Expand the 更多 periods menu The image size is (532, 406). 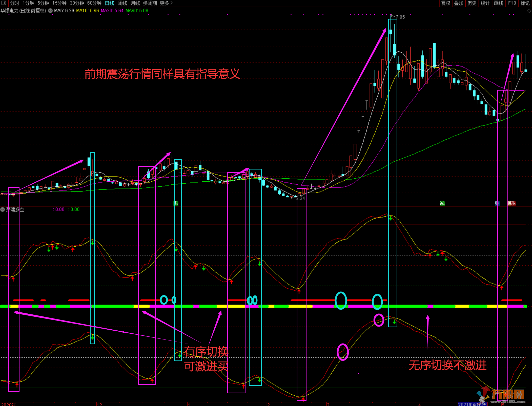(166, 3)
